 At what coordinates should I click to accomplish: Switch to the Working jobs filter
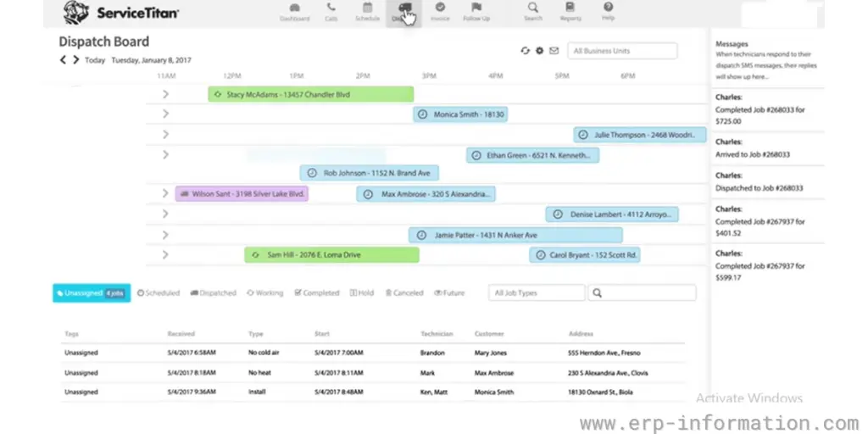pos(264,292)
